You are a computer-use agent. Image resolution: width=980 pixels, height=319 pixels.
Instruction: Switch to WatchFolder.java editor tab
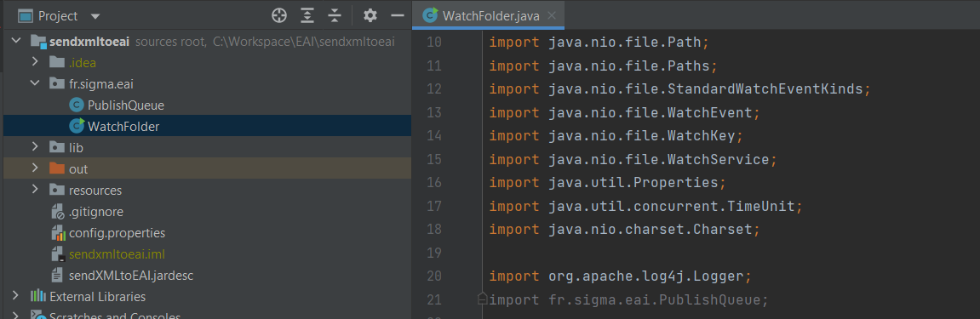(481, 16)
